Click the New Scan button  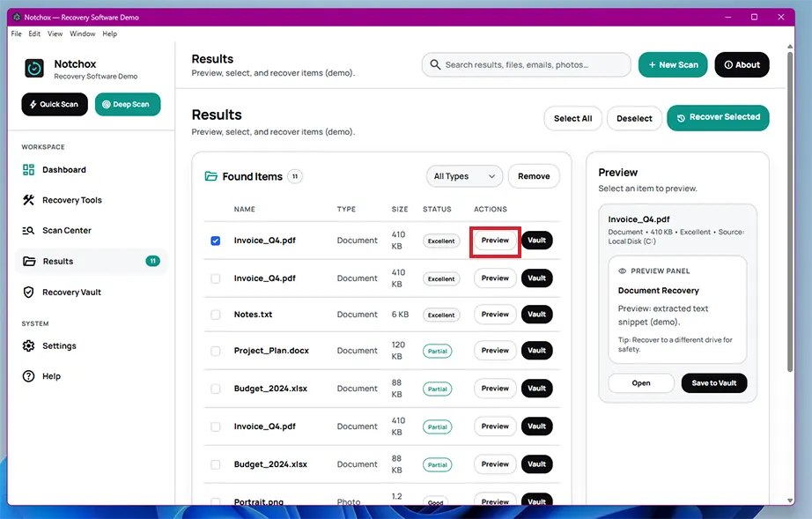[673, 64]
